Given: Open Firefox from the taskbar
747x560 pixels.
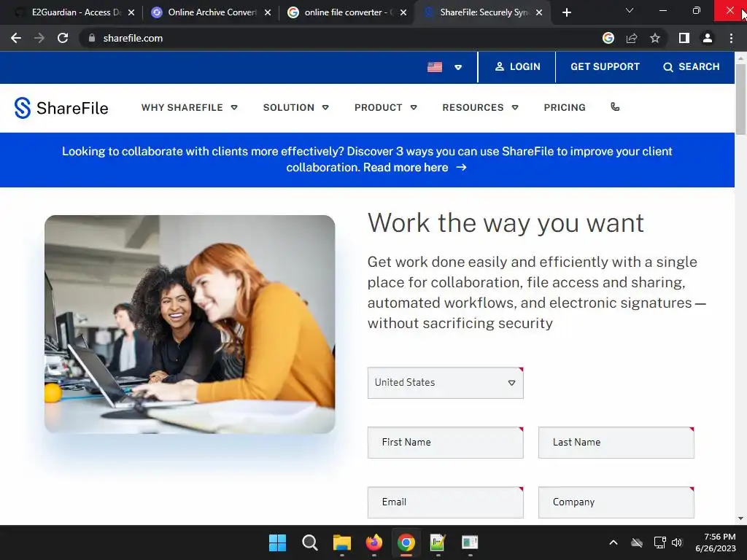Looking at the screenshot, I should (374, 542).
